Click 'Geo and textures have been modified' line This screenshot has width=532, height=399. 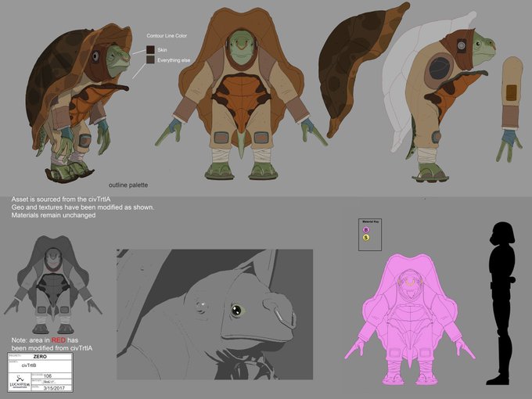(x=83, y=207)
